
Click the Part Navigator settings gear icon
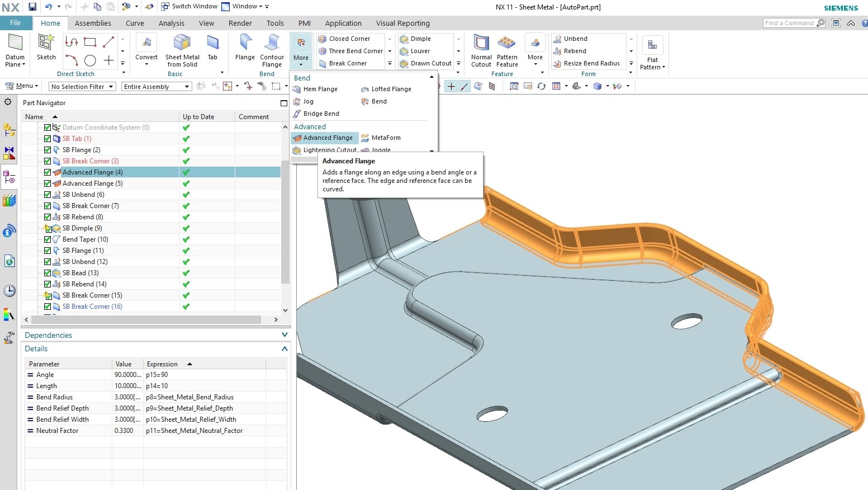[8, 102]
